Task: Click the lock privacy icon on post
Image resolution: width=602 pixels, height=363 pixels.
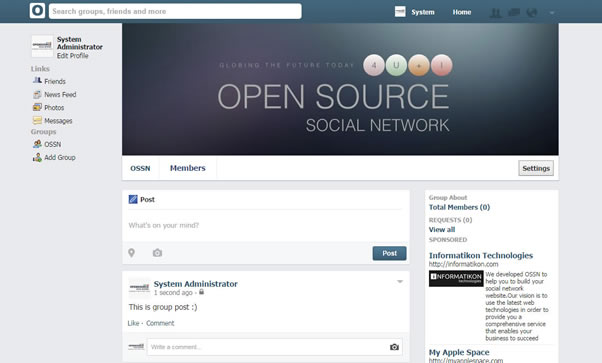Action: (201, 292)
